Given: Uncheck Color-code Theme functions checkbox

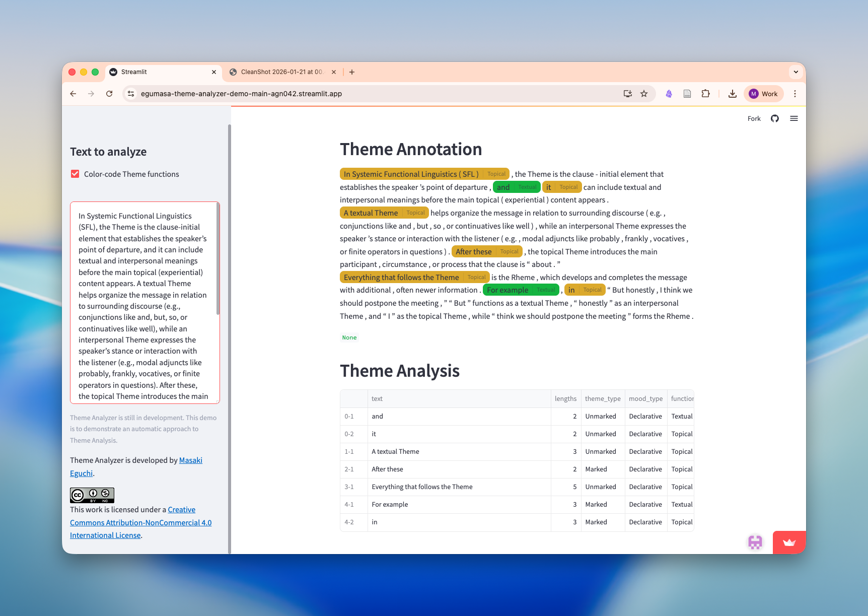Looking at the screenshot, I should tap(75, 174).
